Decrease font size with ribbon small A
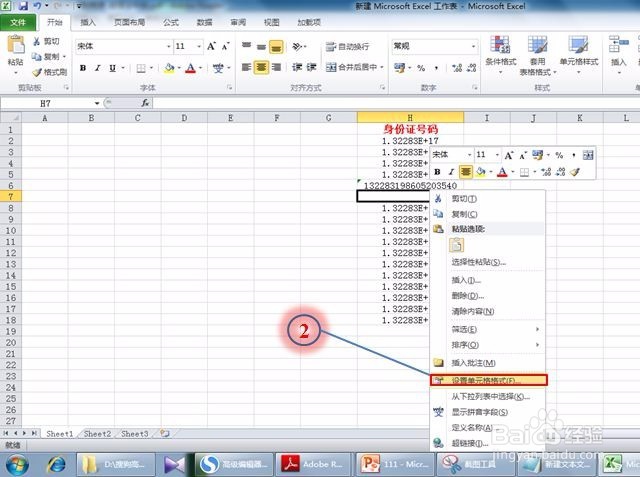This screenshot has width=640, height=477. (x=225, y=47)
